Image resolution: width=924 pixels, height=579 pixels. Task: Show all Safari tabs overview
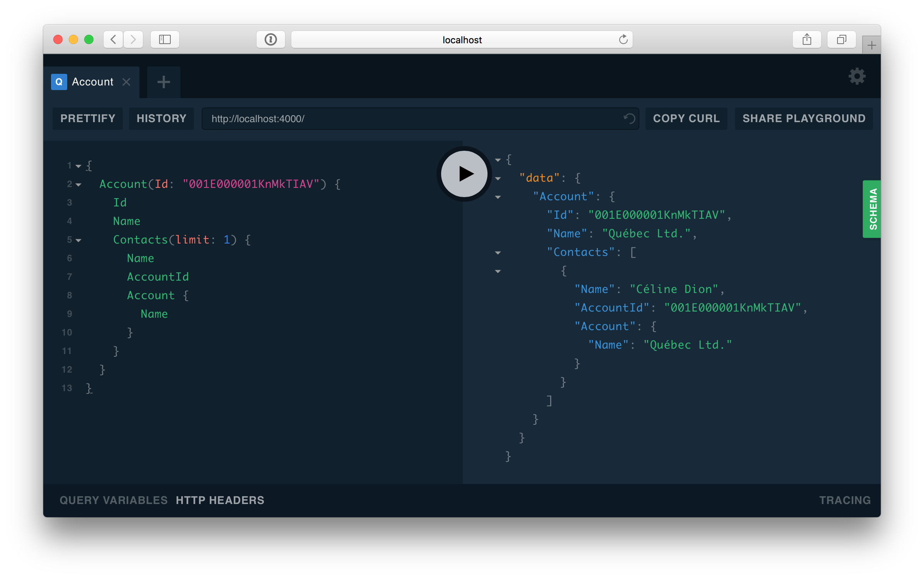pyautogui.click(x=841, y=39)
